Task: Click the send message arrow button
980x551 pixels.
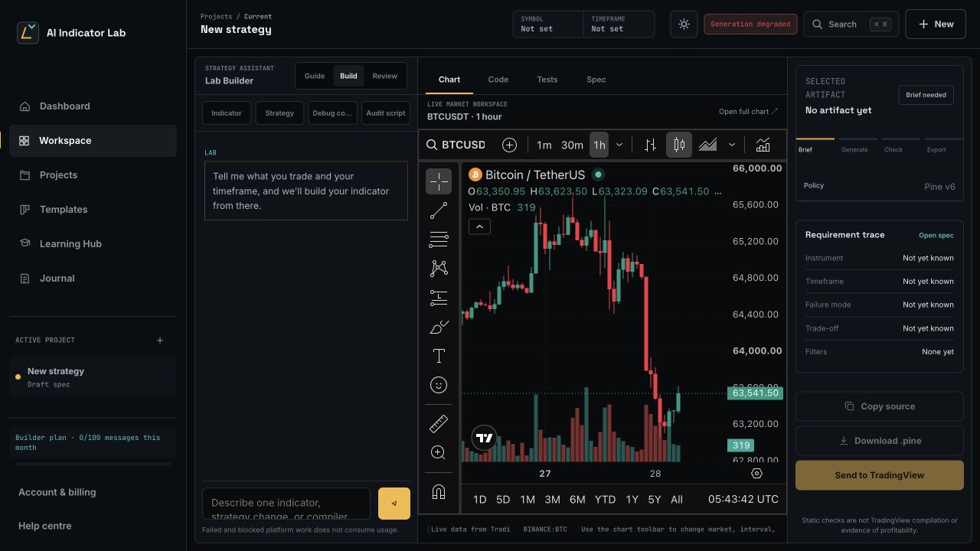Action: click(x=394, y=504)
